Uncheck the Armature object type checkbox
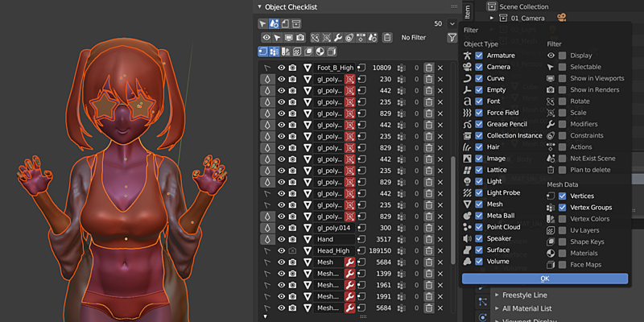This screenshot has width=644, height=322. coord(478,56)
